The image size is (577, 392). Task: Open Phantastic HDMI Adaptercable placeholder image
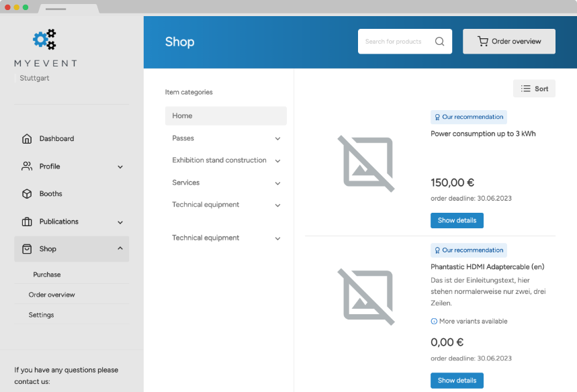point(366,297)
